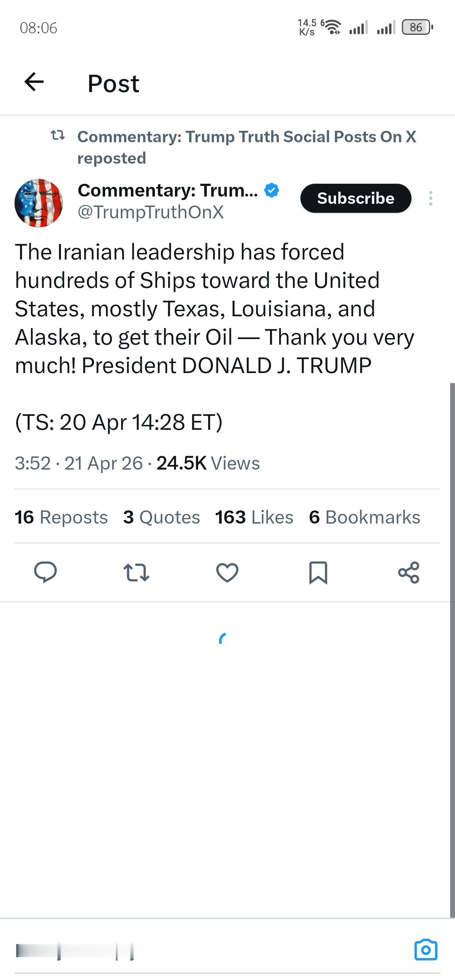This screenshot has width=455, height=980.
Task: Open the 6 Bookmarks count
Action: pyautogui.click(x=364, y=517)
